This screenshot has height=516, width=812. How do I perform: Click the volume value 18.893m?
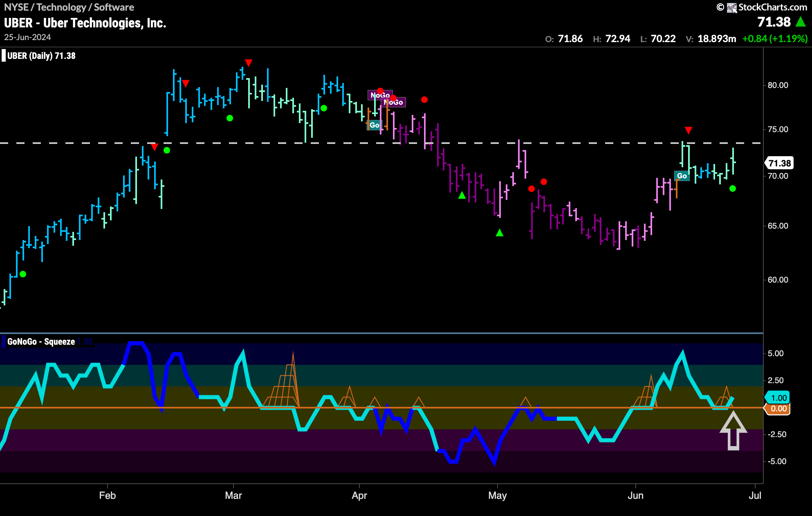click(717, 39)
